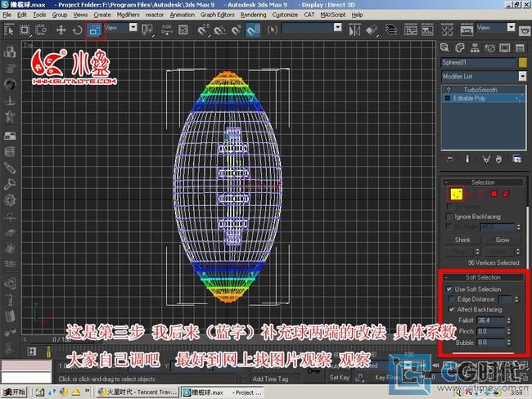
Task: Open the Mirror tool
Action: tap(354, 30)
